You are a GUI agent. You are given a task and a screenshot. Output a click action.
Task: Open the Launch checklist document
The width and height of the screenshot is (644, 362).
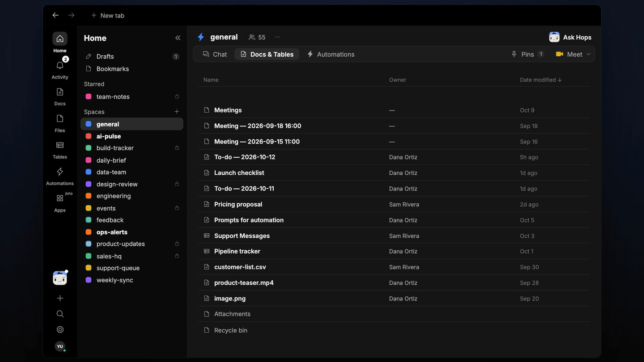394,173
